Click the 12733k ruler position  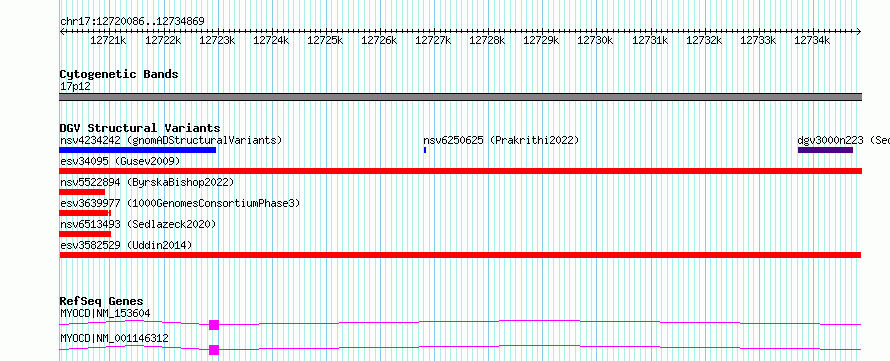point(758,40)
